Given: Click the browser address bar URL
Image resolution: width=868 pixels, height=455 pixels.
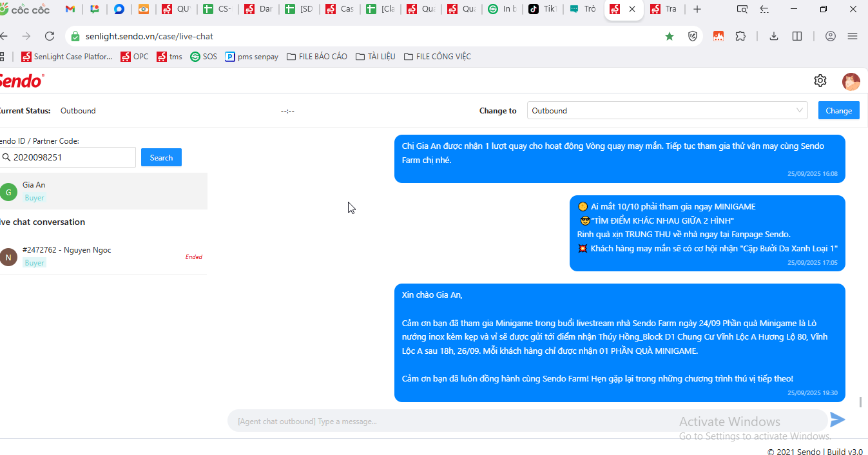Looking at the screenshot, I should click(x=149, y=36).
